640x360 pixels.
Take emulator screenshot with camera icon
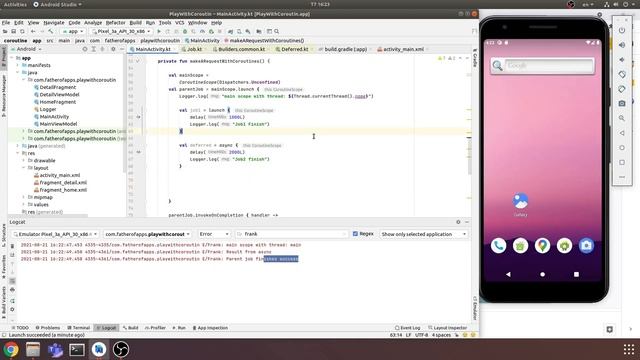coord(622,104)
